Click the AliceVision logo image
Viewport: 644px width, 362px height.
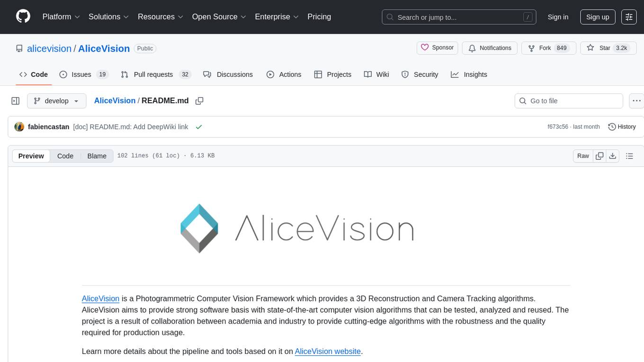[297, 228]
